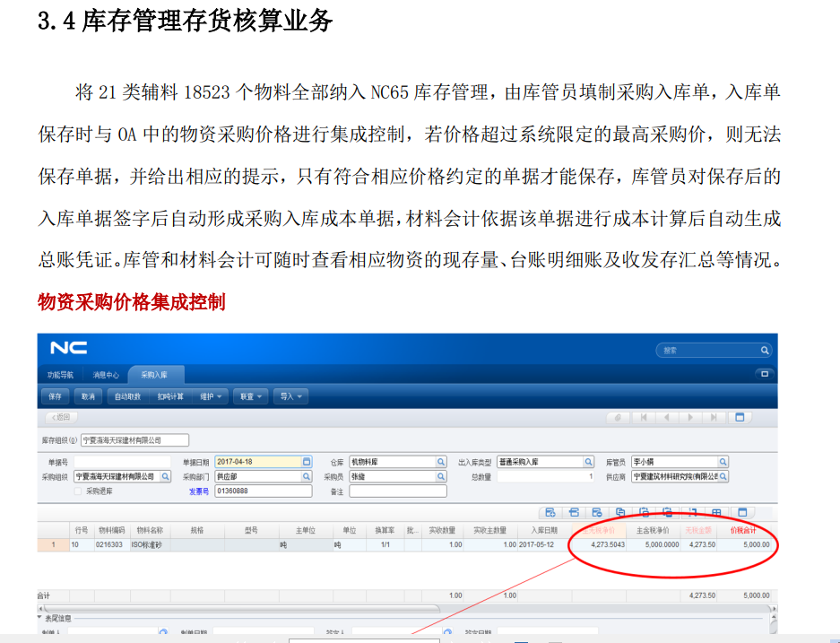Click the search magnifier in NC header
Image resolution: width=840 pixels, height=643 pixels.
click(x=764, y=351)
